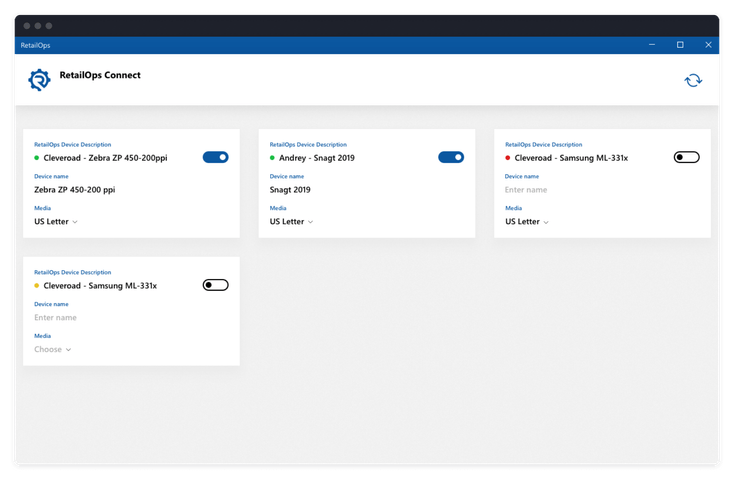
Task: Maximize the RetailOps window
Action: [680, 45]
